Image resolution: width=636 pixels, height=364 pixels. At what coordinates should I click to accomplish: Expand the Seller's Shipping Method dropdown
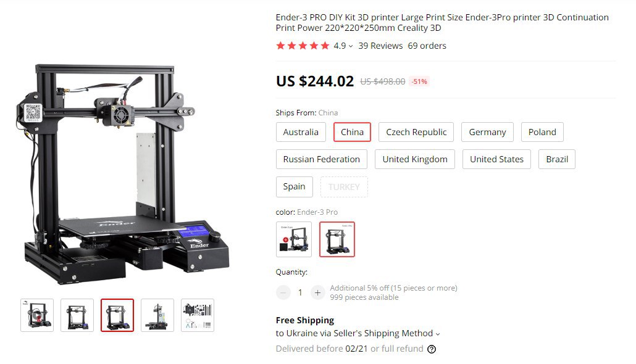[438, 334]
